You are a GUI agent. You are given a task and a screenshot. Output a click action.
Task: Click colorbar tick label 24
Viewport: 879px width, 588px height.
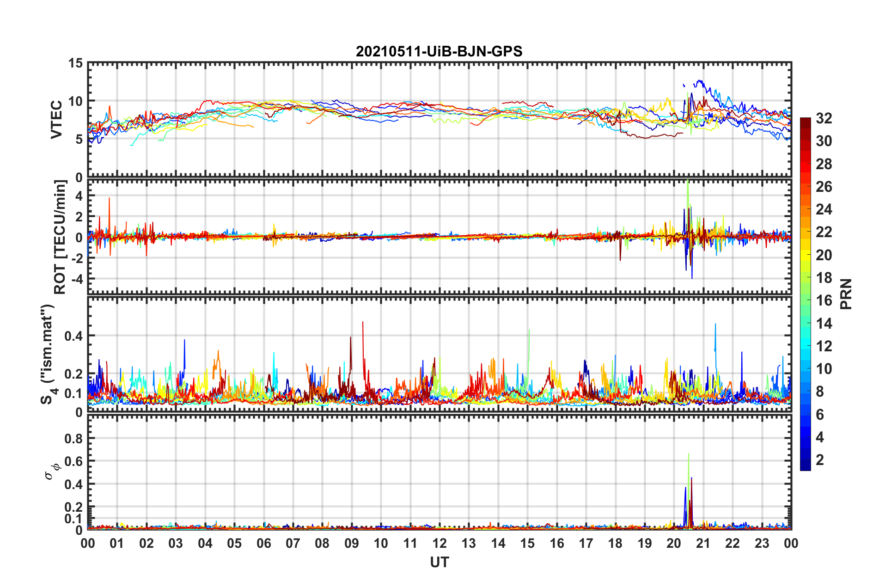coord(824,209)
